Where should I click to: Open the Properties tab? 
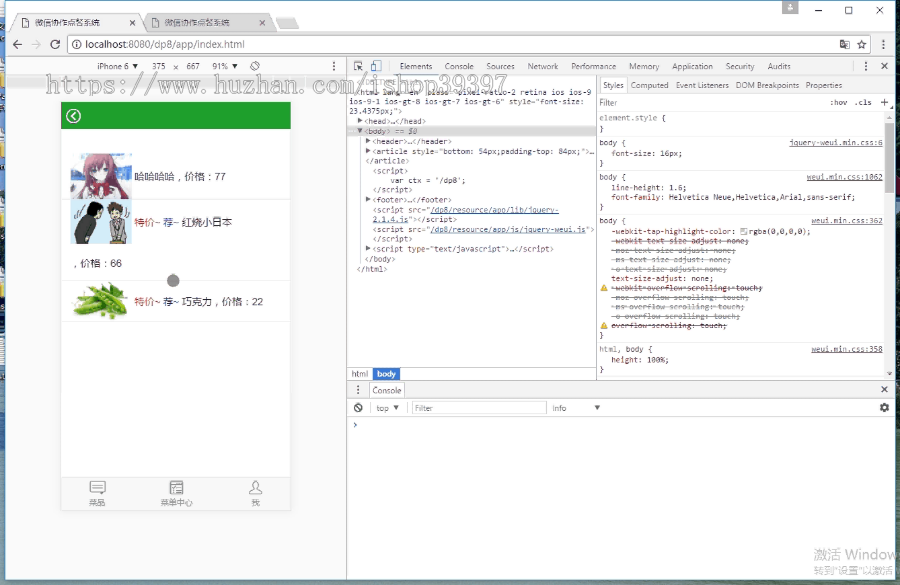click(x=824, y=85)
